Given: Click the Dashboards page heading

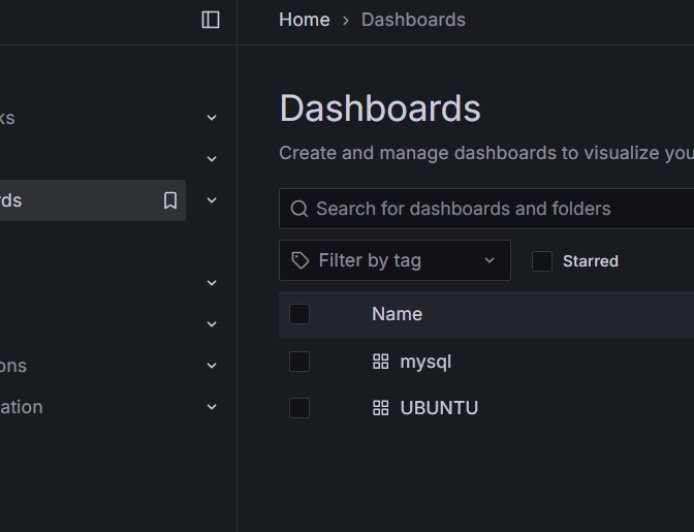Looking at the screenshot, I should click(380, 108).
